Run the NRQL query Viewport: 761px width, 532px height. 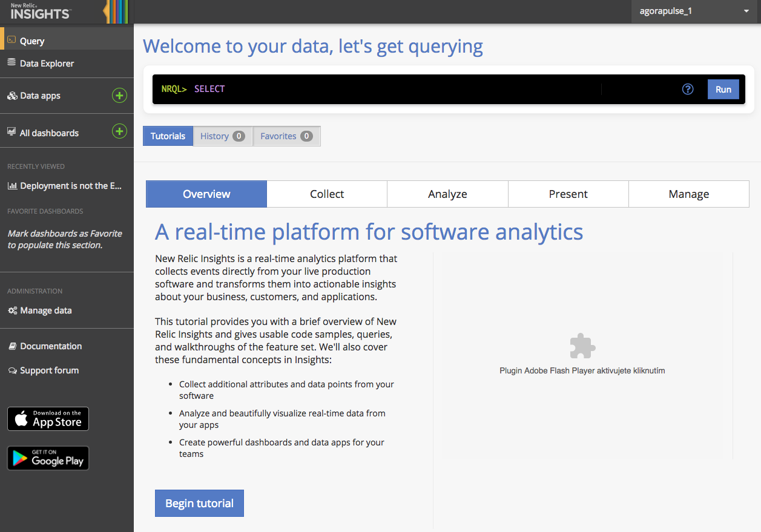[723, 89]
